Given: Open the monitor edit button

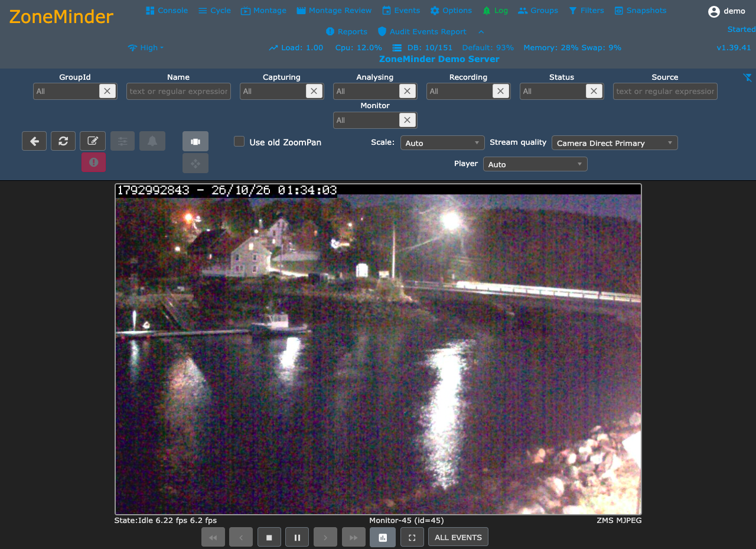Looking at the screenshot, I should tap(93, 141).
